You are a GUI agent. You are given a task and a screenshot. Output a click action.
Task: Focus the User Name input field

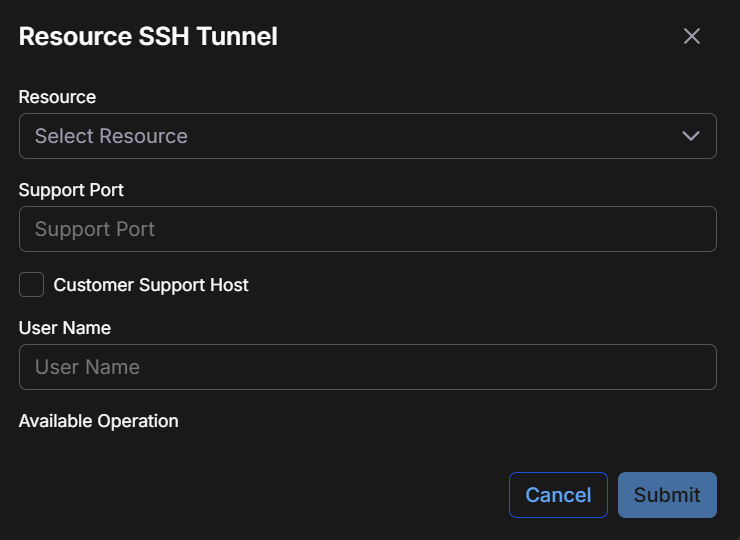367,367
